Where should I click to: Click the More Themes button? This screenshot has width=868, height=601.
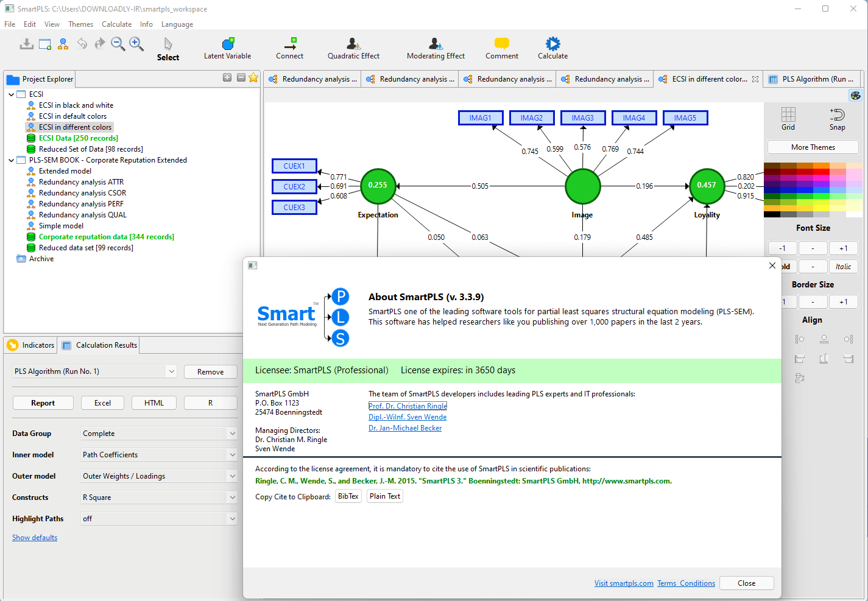tap(813, 147)
